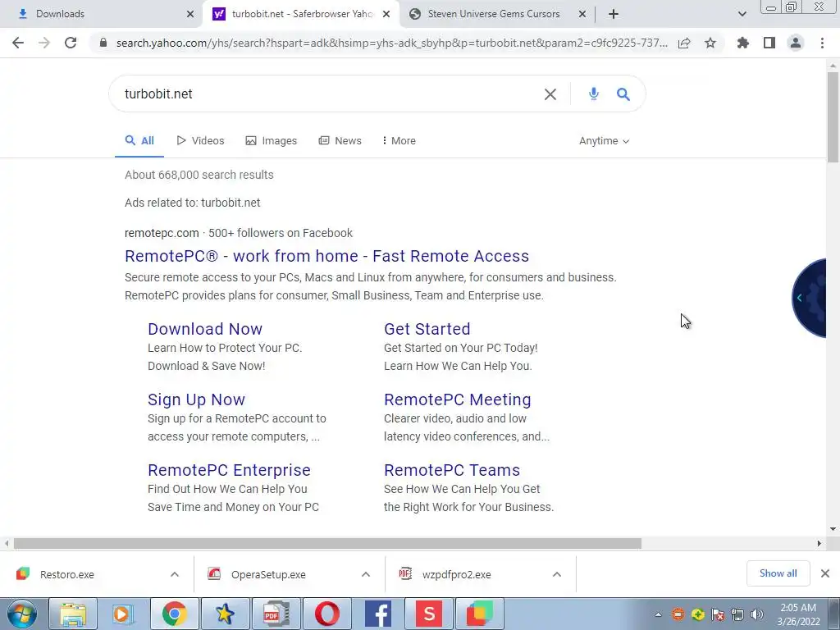Close the Steven Universe Gems Cursors tab

(582, 14)
